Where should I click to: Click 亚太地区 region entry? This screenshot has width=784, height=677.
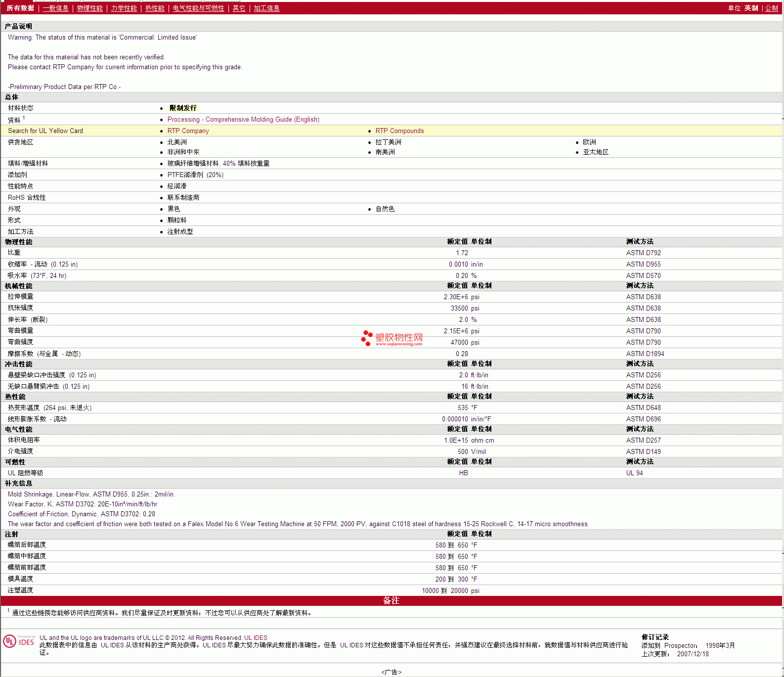coord(596,152)
